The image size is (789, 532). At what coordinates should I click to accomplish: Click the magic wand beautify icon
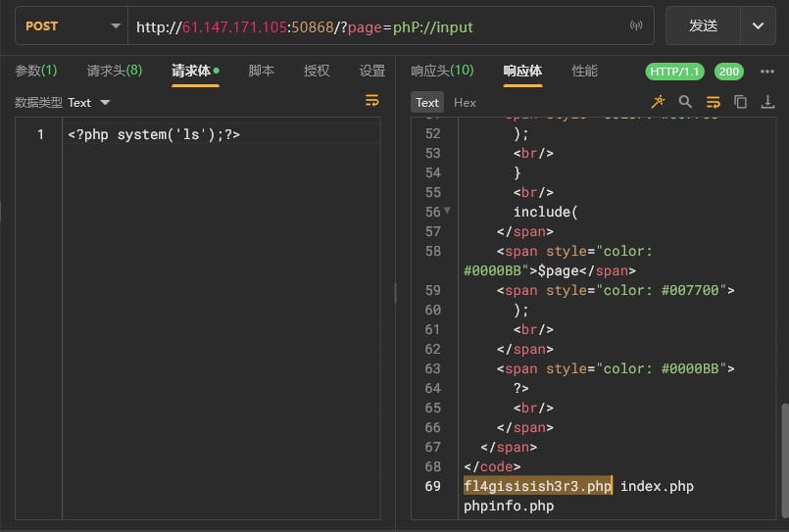(658, 102)
